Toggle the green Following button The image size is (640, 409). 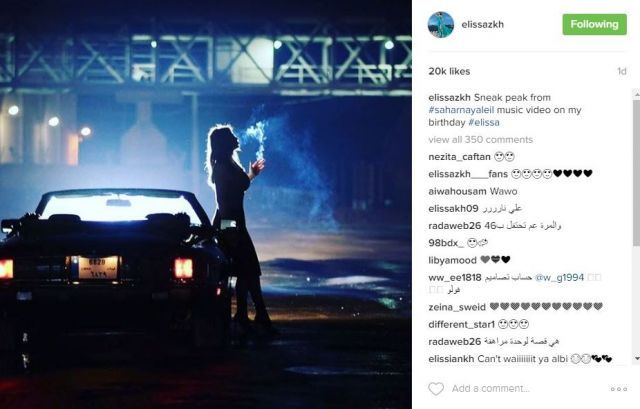coord(594,24)
